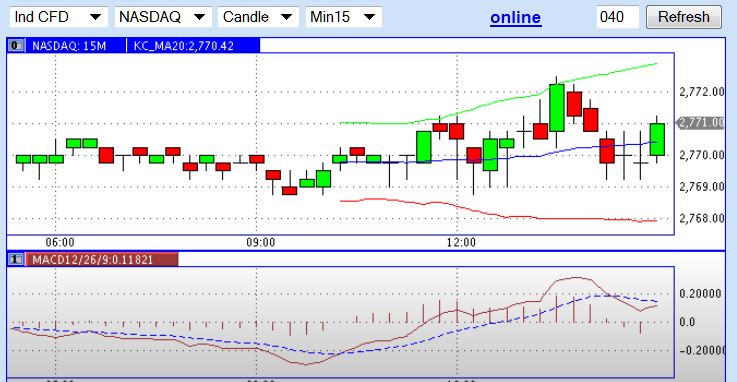This screenshot has height=382, width=737.
Task: Click the 2,768.00 price axis label
Action: tap(702, 218)
